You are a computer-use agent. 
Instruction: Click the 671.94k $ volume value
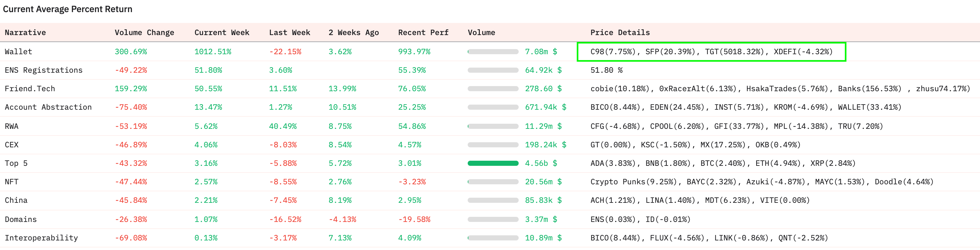tap(545, 107)
